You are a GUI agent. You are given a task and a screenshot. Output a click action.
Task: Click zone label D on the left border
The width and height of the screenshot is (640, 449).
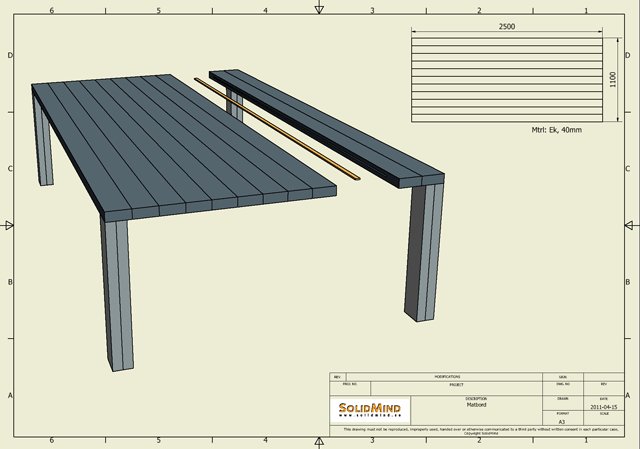[10, 56]
